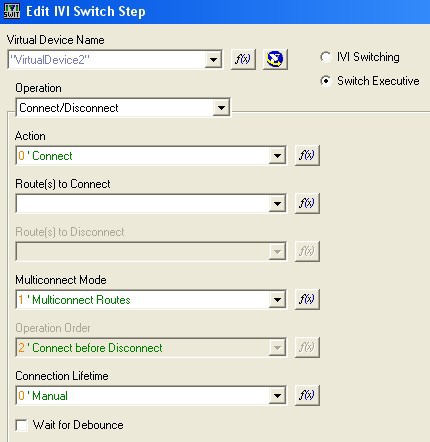Click the IVI SWIT icon in title bar
The image size is (430, 442).
(12, 11)
